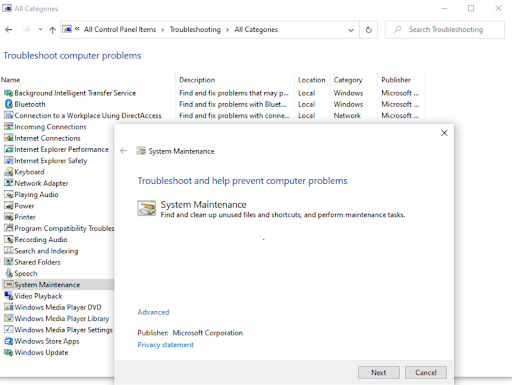The image size is (512, 385).
Task: Select the Troubleshooting breadcrumb
Action: (195, 30)
